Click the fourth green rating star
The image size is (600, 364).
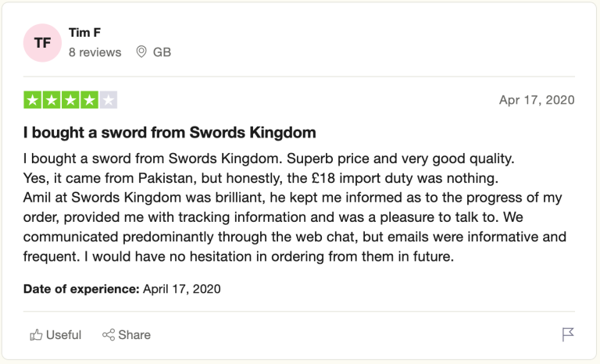tap(89, 100)
